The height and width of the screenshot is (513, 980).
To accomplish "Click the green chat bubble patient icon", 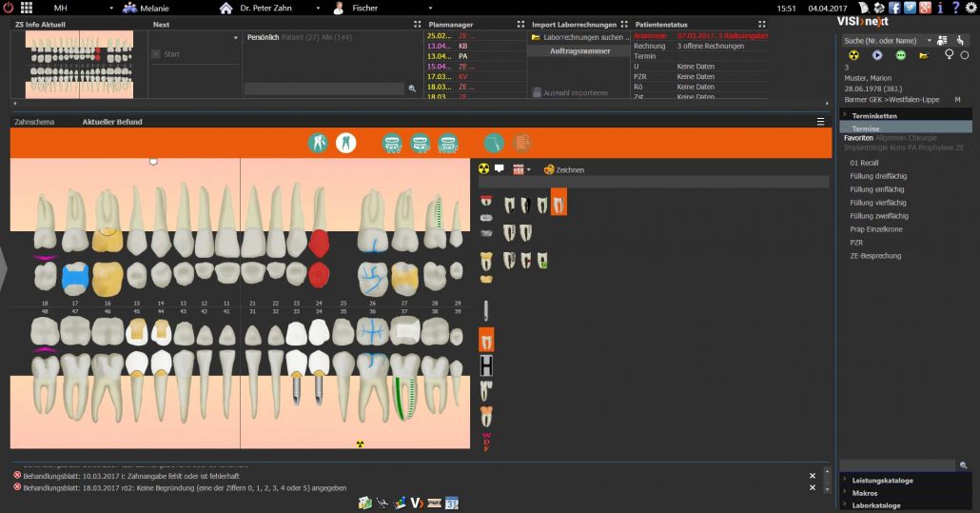I will [x=901, y=55].
